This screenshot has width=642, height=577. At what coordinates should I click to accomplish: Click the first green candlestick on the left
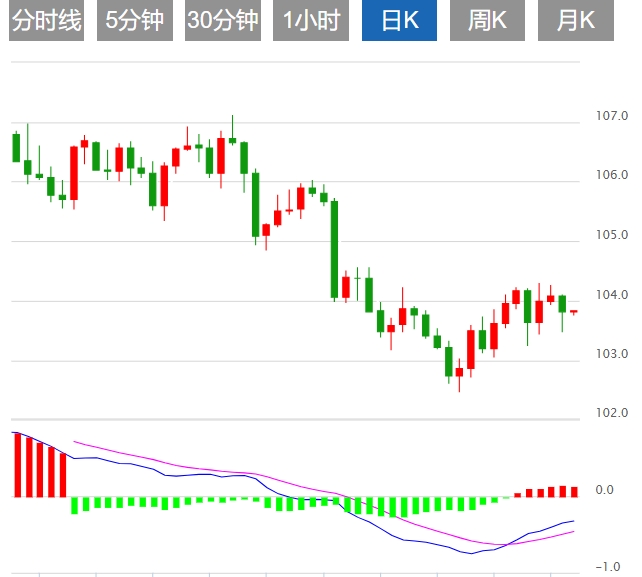(16, 147)
